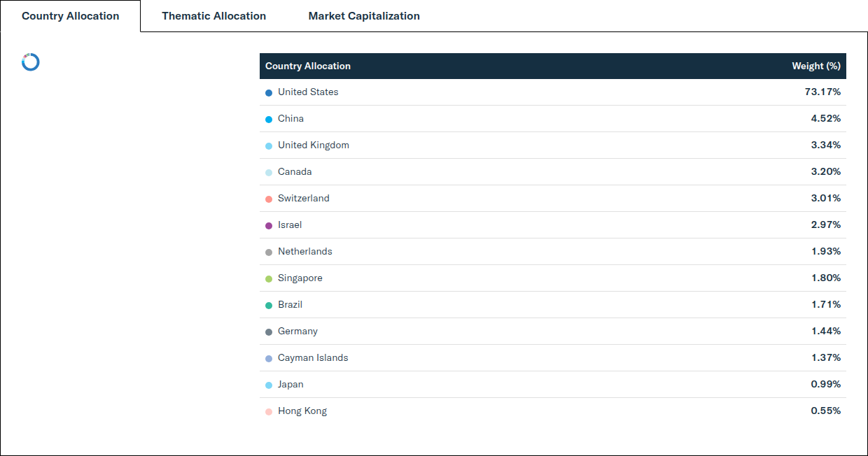Select the United Kingdom row label
The height and width of the screenshot is (456, 868).
[314, 145]
